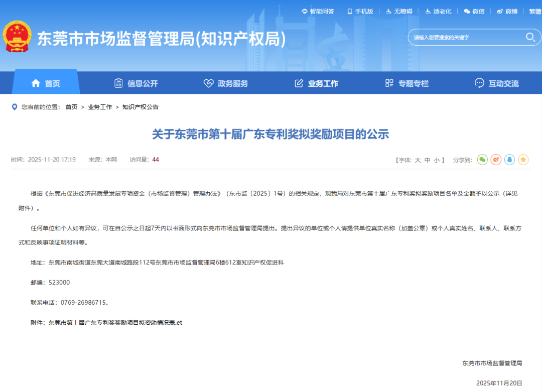The height and width of the screenshot is (392, 542).
Task: Share article to Weibo via red icon
Action: [496, 160]
